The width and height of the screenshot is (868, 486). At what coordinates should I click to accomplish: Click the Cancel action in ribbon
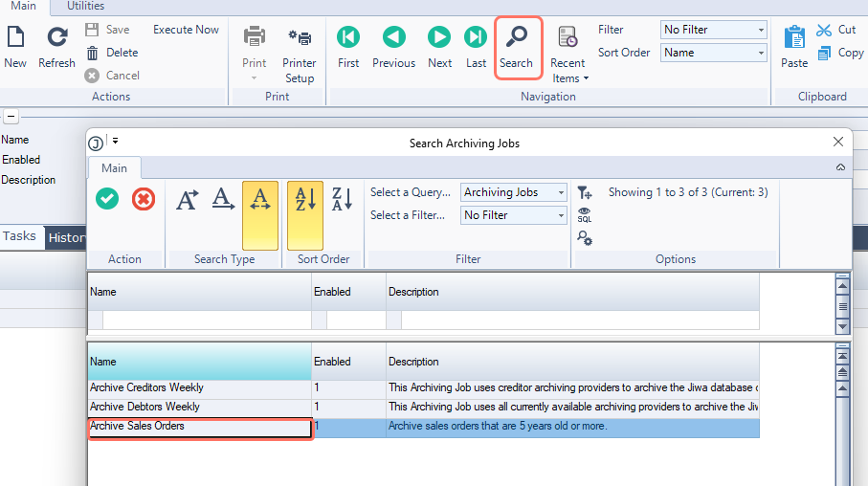tap(112, 76)
